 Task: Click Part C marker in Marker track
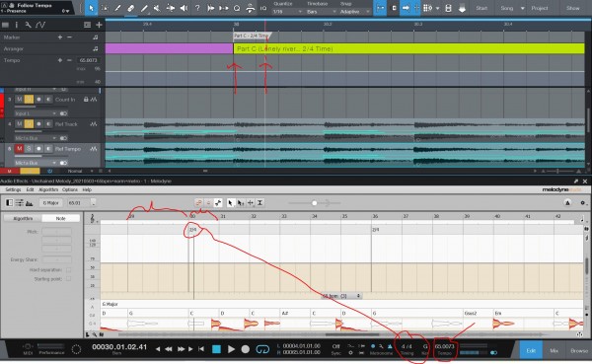click(x=252, y=36)
